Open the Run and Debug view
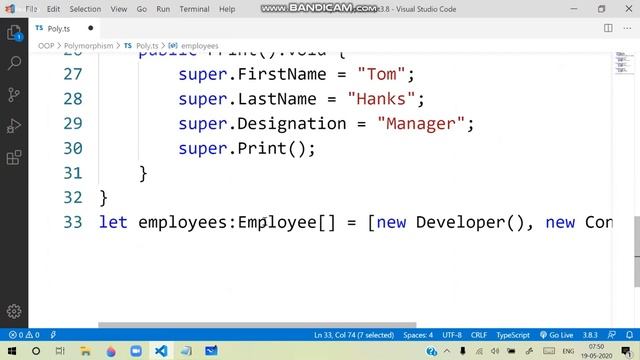 (x=14, y=126)
